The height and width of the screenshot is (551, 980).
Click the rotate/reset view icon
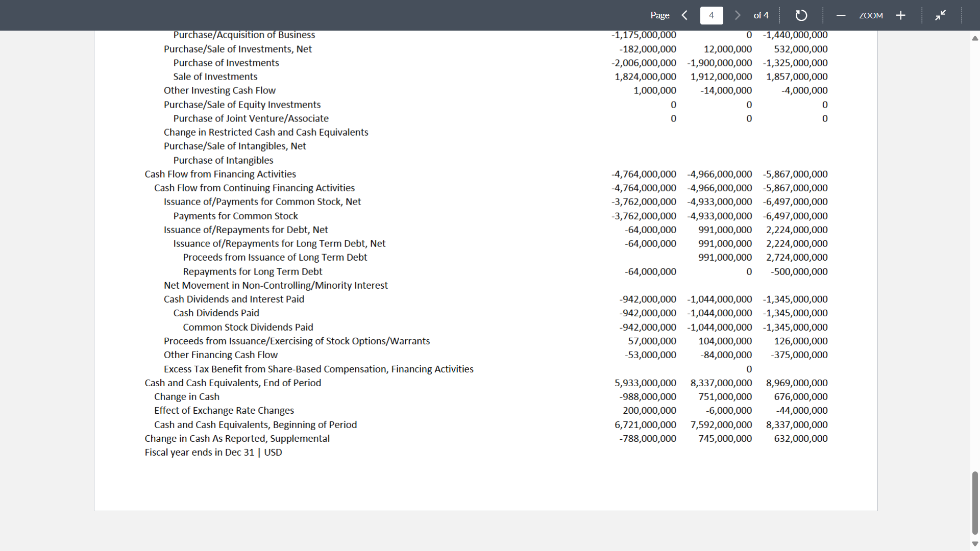tap(801, 15)
